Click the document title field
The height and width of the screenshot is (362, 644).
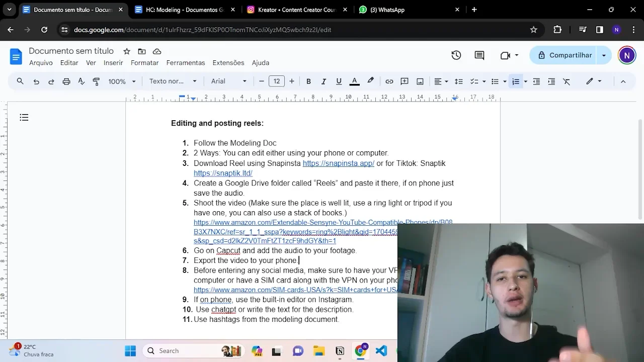(x=71, y=51)
